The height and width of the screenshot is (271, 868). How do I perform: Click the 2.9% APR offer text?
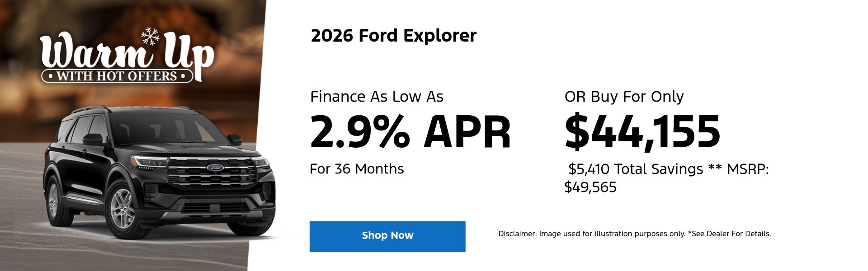(410, 132)
